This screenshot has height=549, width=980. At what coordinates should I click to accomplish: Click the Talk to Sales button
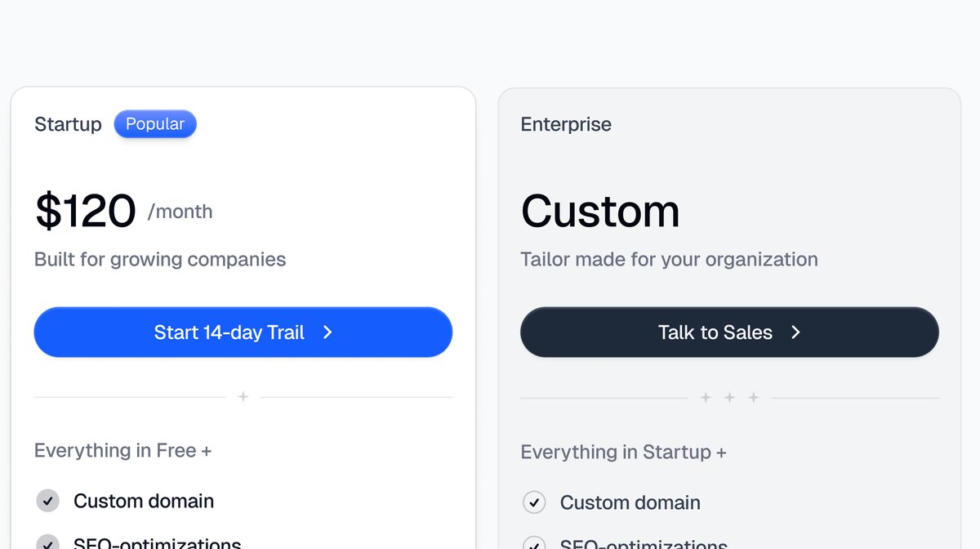[x=729, y=333]
